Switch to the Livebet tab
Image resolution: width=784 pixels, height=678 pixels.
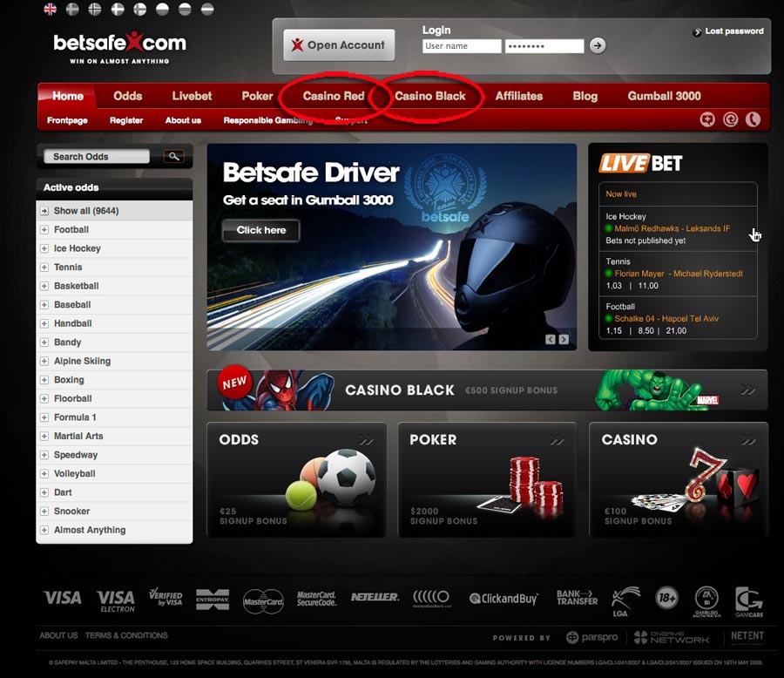(x=192, y=96)
